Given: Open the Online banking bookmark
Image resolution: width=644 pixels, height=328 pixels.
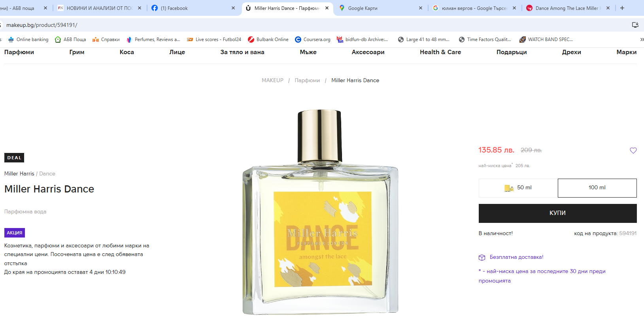Looking at the screenshot, I should pos(28,40).
